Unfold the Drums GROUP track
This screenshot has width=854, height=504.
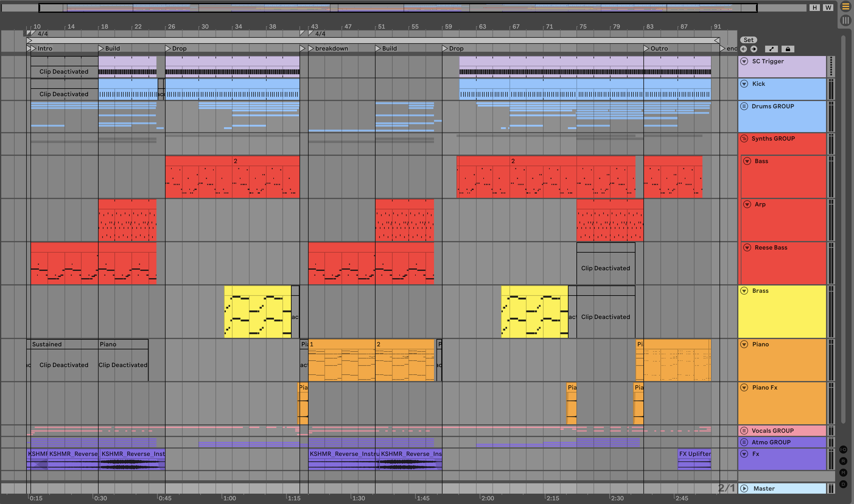coord(744,106)
